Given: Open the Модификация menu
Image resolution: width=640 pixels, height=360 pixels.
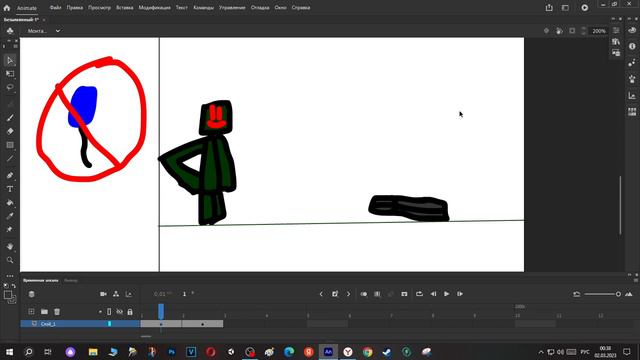Looking at the screenshot, I should 154,7.
